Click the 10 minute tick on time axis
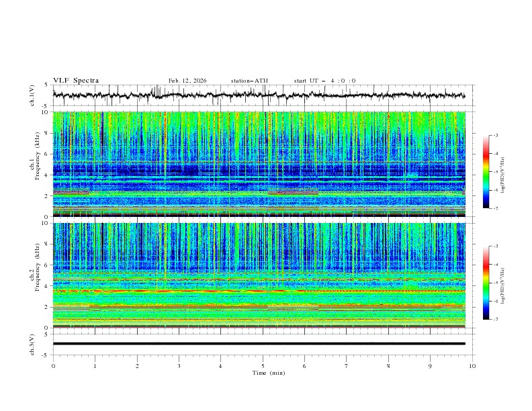This screenshot has width=532, height=411. [472, 365]
